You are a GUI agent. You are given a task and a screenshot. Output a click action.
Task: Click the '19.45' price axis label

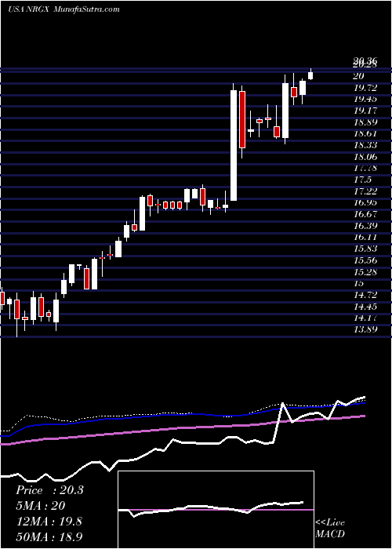coord(365,99)
